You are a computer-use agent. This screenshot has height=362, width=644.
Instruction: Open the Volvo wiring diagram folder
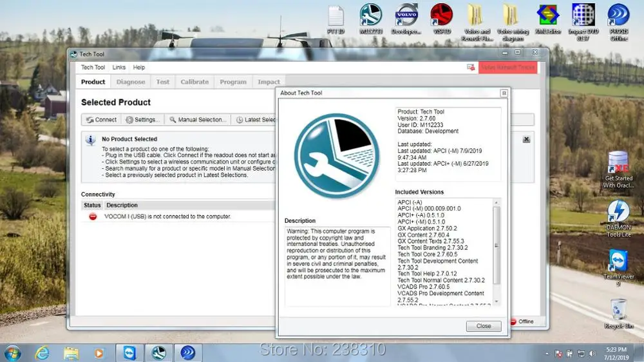pyautogui.click(x=513, y=23)
